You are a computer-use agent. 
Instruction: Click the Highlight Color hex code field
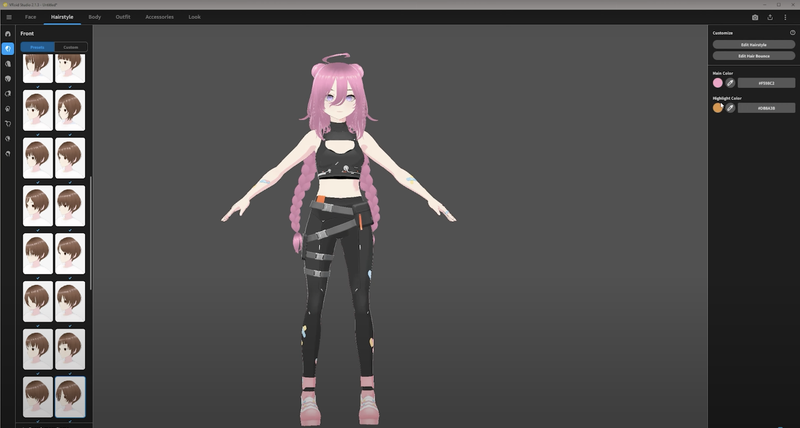pyautogui.click(x=766, y=108)
